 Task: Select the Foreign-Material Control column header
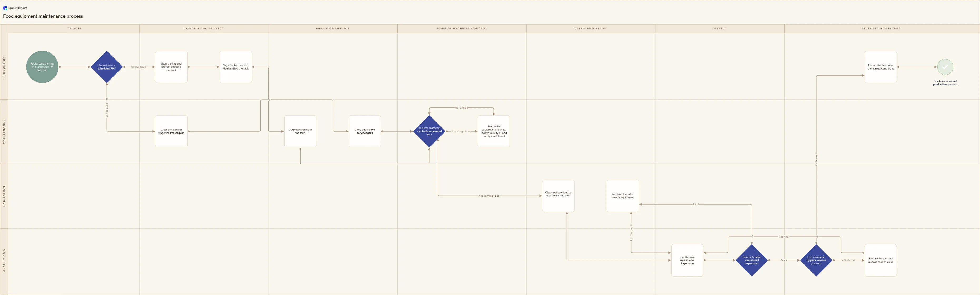462,28
